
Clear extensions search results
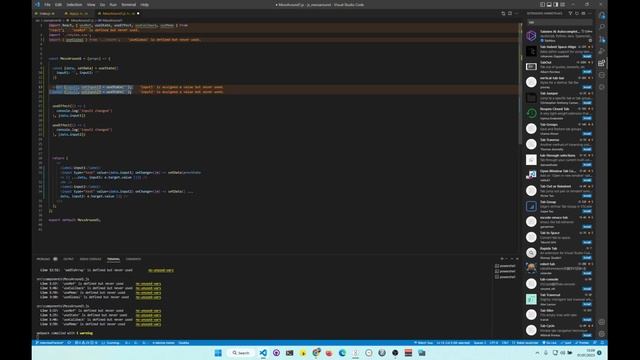[583, 13]
